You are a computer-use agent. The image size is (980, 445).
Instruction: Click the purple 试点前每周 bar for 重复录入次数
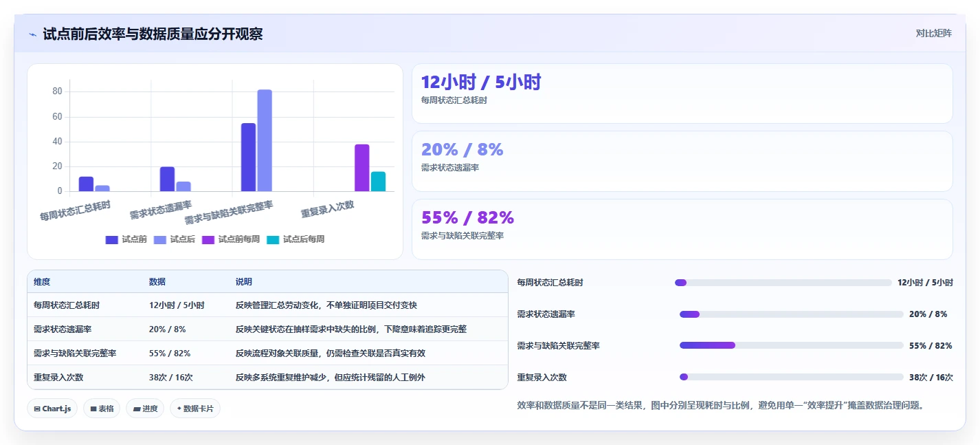click(362, 168)
